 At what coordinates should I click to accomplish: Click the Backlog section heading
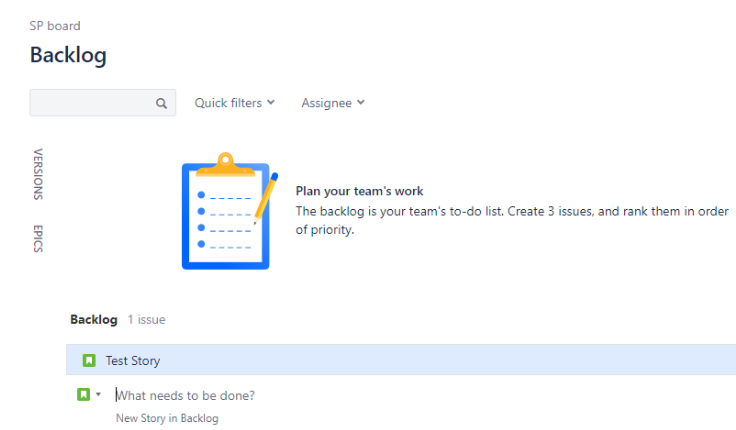click(x=94, y=320)
